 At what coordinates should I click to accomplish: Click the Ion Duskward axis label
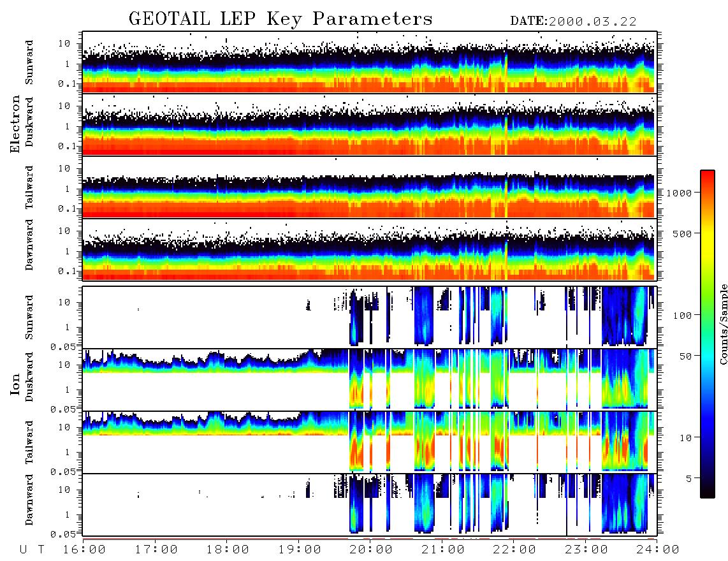point(29,377)
